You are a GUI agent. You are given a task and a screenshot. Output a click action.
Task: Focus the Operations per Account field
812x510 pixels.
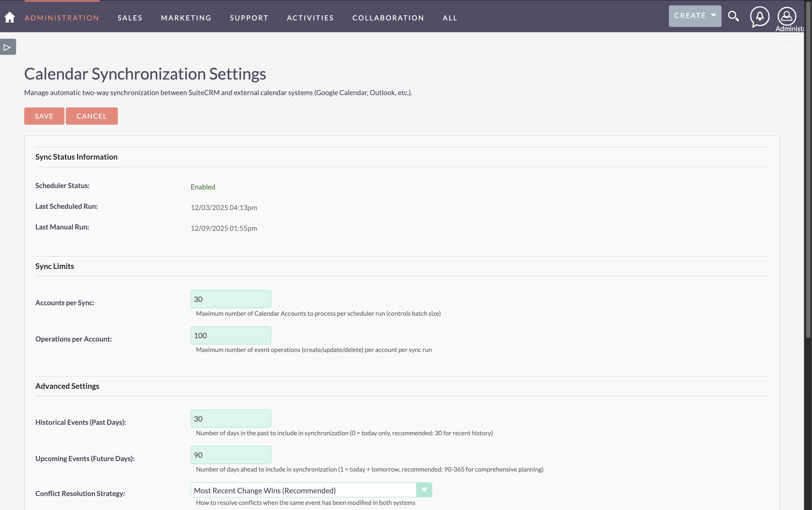(x=231, y=335)
